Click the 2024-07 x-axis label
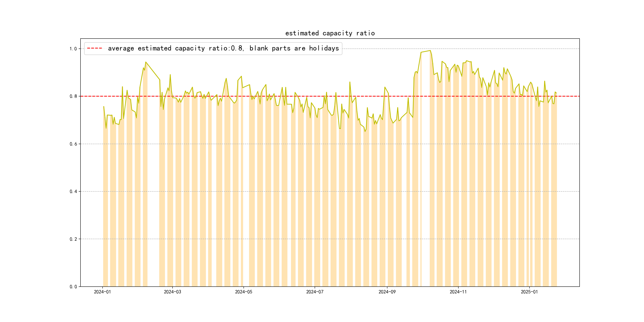 pos(315,292)
